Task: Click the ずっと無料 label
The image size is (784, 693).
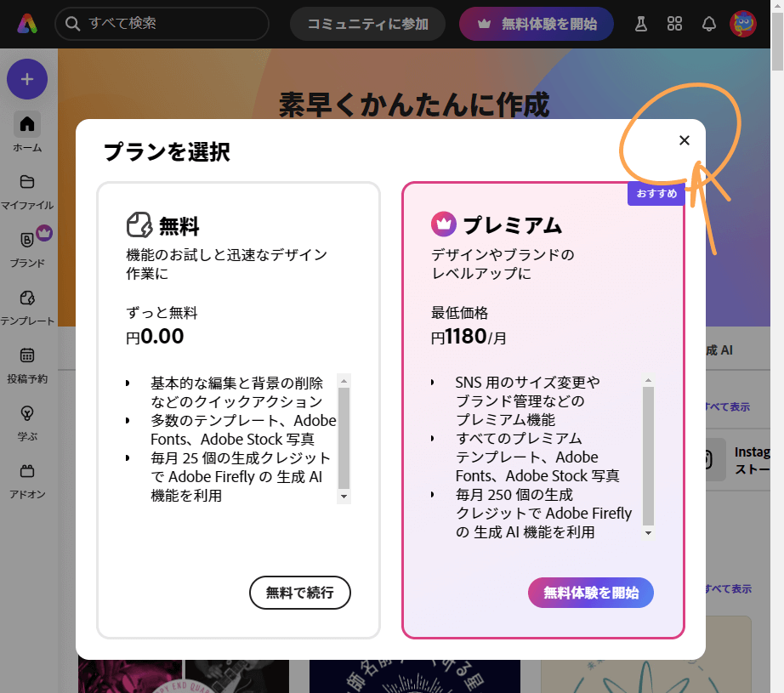Action: point(162,313)
